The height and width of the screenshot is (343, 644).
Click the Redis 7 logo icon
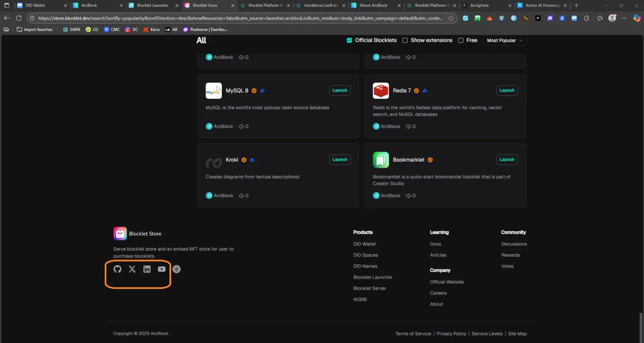[381, 91]
